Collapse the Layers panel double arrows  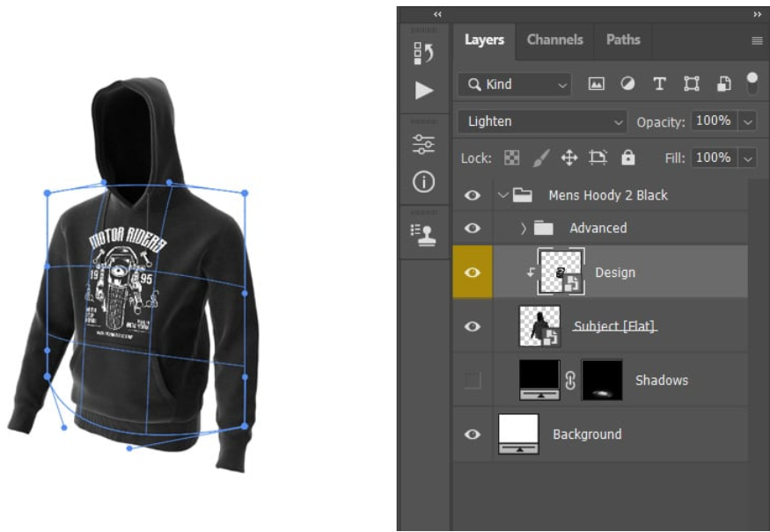tap(757, 15)
